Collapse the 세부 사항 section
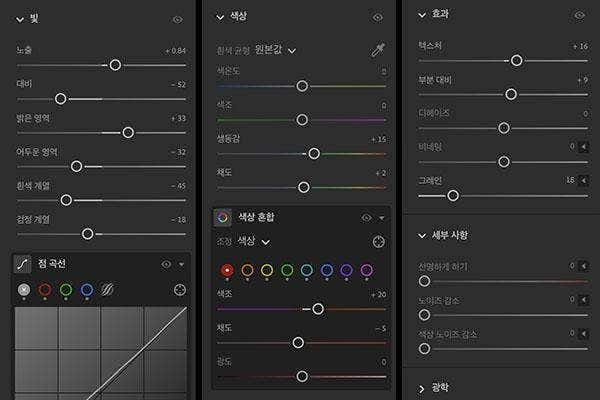Image resolution: width=600 pixels, height=400 pixels. (422, 235)
